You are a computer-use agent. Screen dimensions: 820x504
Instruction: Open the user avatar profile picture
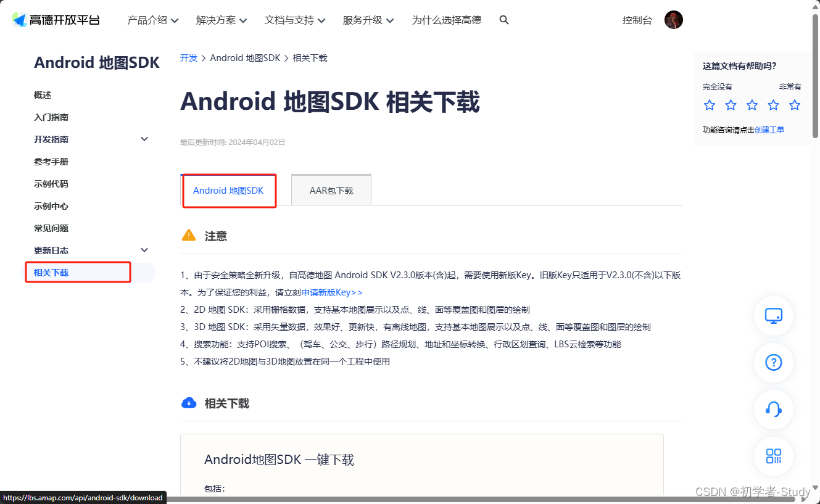coord(674,20)
